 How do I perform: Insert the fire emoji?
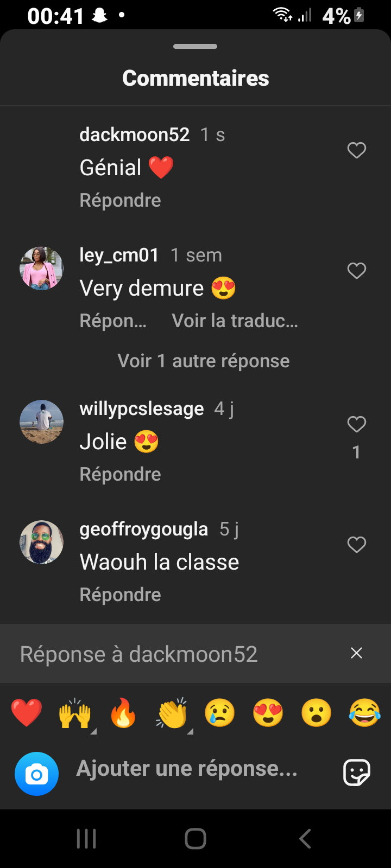[123, 713]
